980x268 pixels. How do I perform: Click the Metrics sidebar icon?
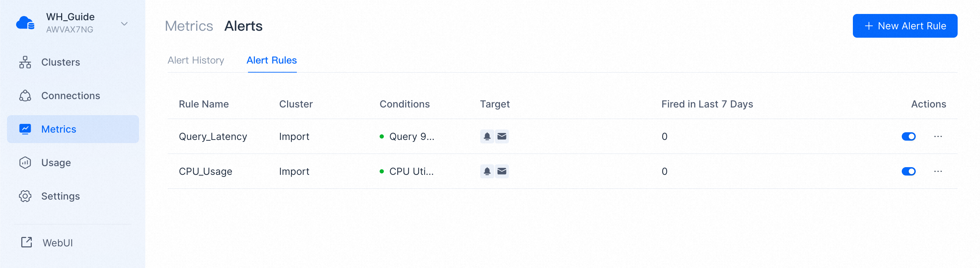pyautogui.click(x=25, y=129)
